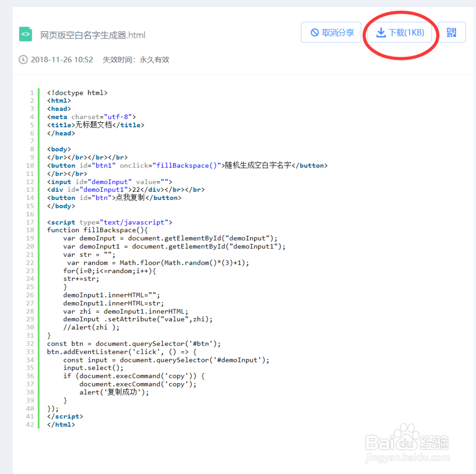Click the btn.addEventListener('click' line
Viewport: 476px width, 474px height.
(122, 352)
